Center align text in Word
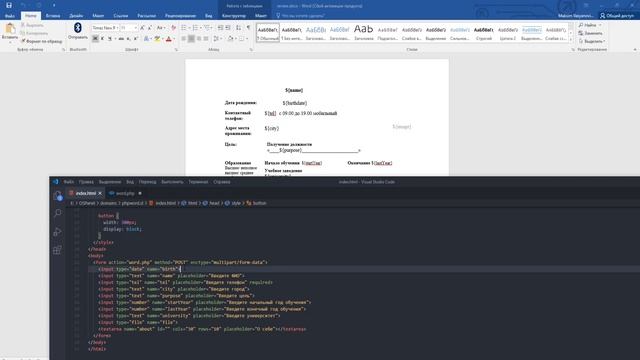 coord(191,38)
